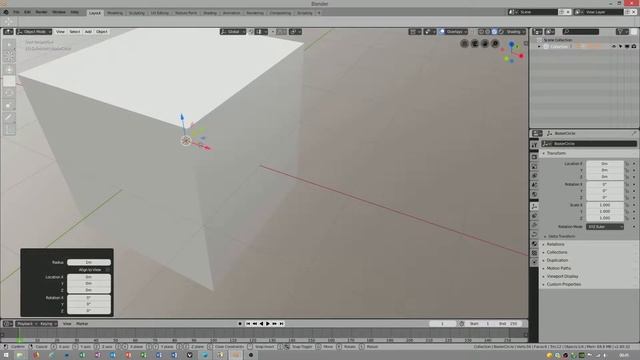
Task: Open the Keying popover in timeline
Action: (48, 324)
